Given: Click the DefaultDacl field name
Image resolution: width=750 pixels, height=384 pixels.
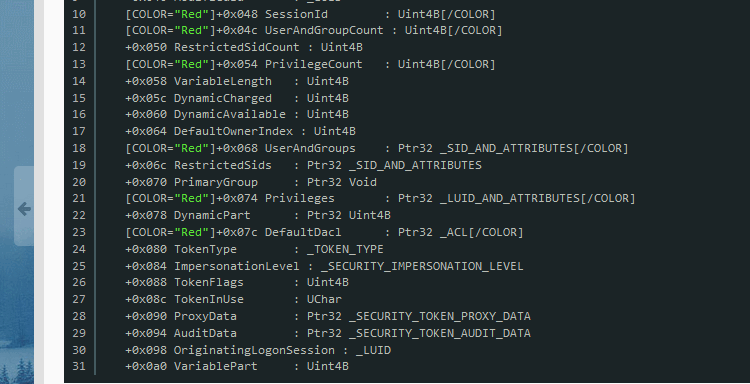Looking at the screenshot, I should pos(303,232).
